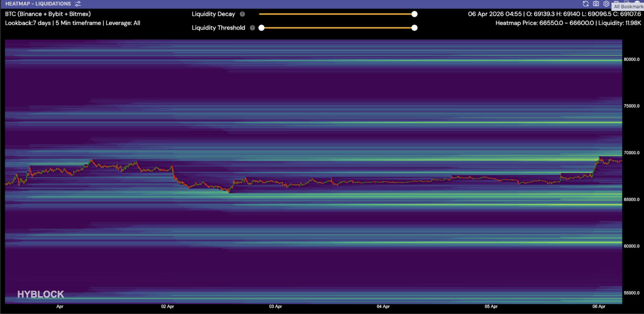Viewport: 644px width, 314px height.
Task: Open the gear settings icon
Action: coord(606,4)
